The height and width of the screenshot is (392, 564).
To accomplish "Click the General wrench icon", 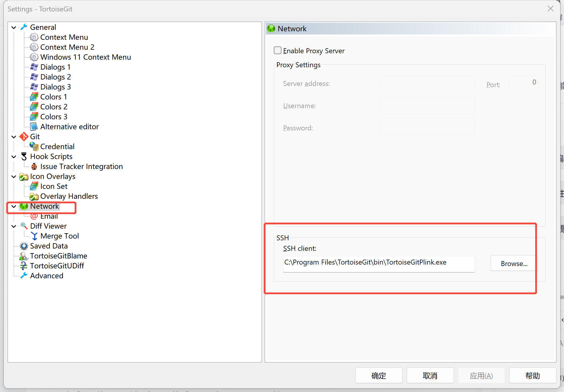I will pos(24,27).
